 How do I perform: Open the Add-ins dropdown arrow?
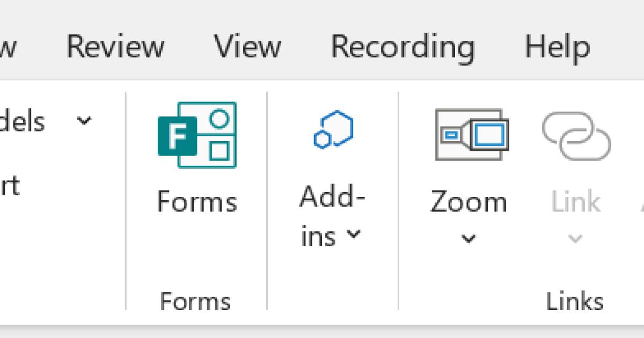click(x=353, y=234)
